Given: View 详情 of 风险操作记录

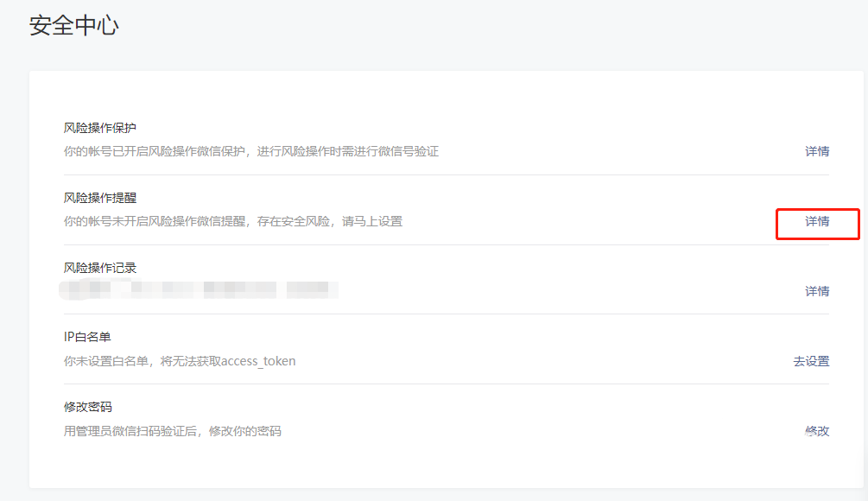Looking at the screenshot, I should tap(817, 291).
